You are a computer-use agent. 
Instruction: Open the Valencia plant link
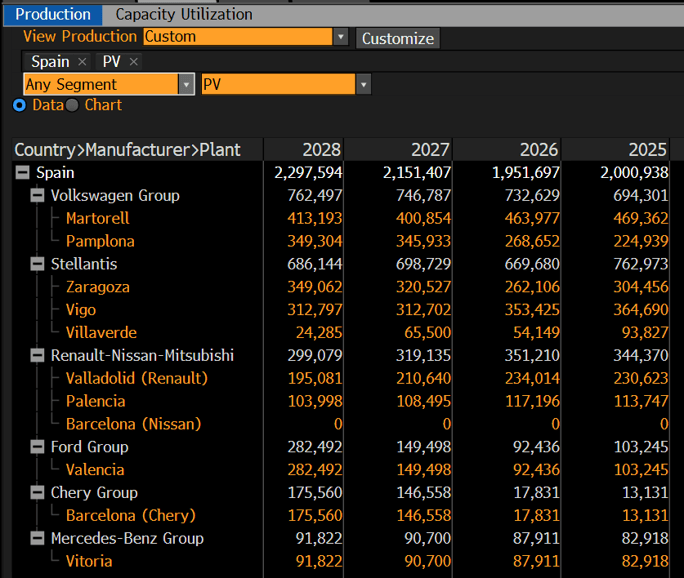(95, 470)
